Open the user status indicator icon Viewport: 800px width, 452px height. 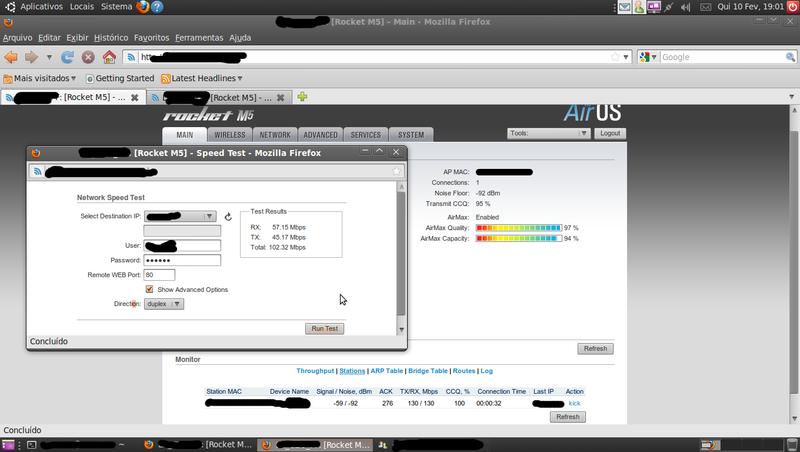639,7
